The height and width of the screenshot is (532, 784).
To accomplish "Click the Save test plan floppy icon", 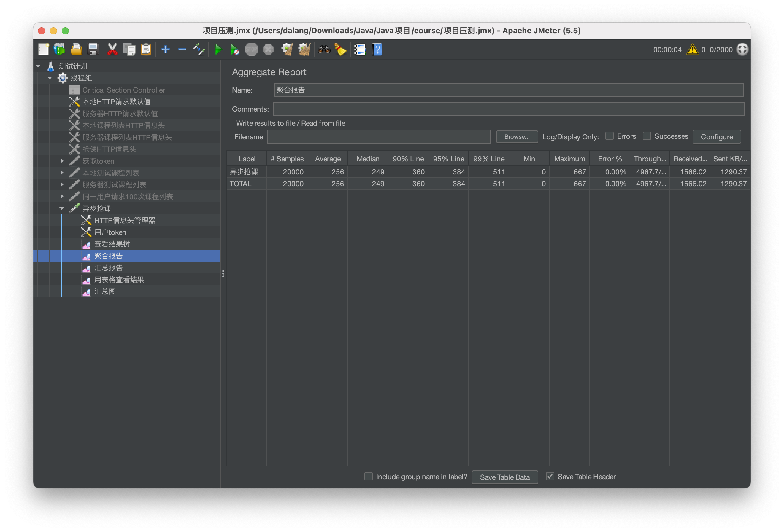I will point(93,50).
